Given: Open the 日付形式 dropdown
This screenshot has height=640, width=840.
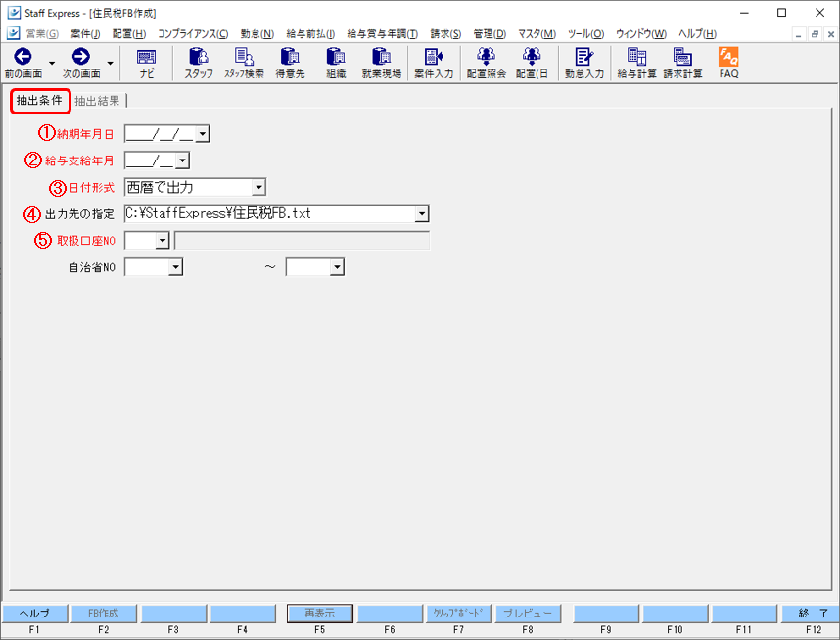Looking at the screenshot, I should tap(258, 188).
